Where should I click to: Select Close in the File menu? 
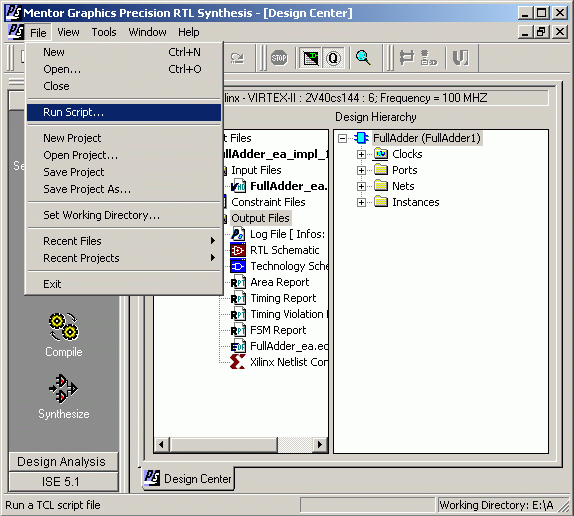(124, 86)
